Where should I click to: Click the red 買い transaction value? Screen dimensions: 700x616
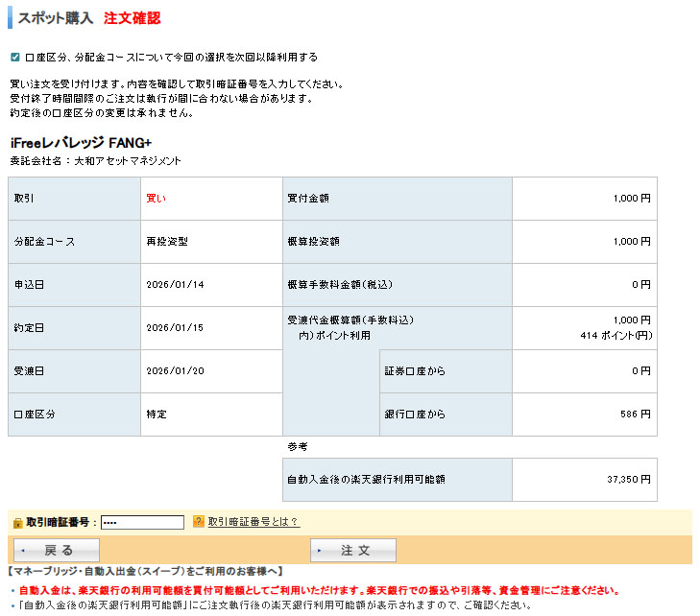156,199
